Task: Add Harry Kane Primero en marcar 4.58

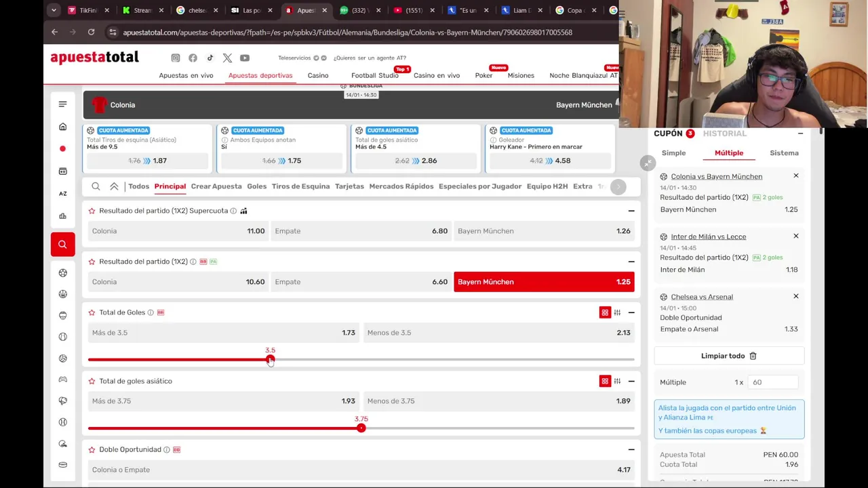Action: 550,161
